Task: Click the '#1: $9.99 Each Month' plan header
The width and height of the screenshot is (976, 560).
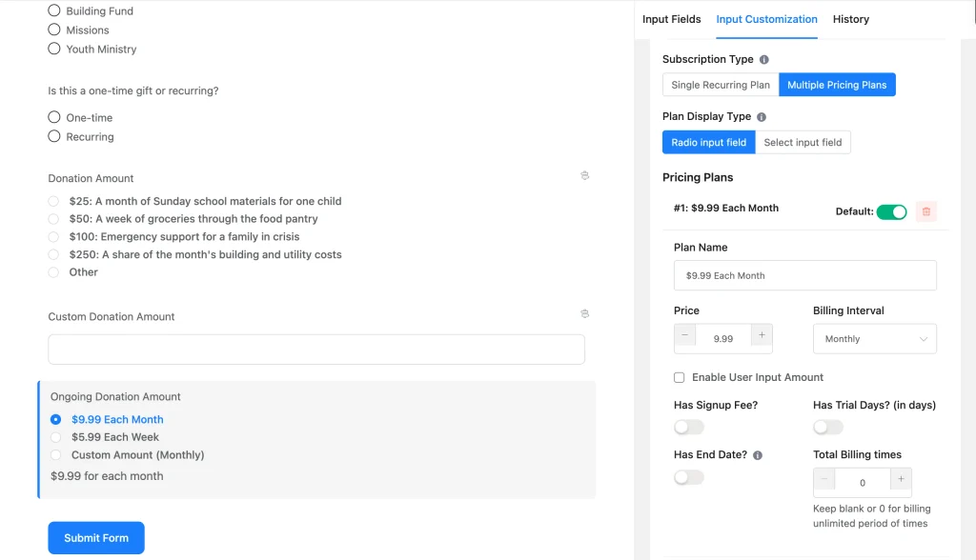Action: tap(725, 208)
